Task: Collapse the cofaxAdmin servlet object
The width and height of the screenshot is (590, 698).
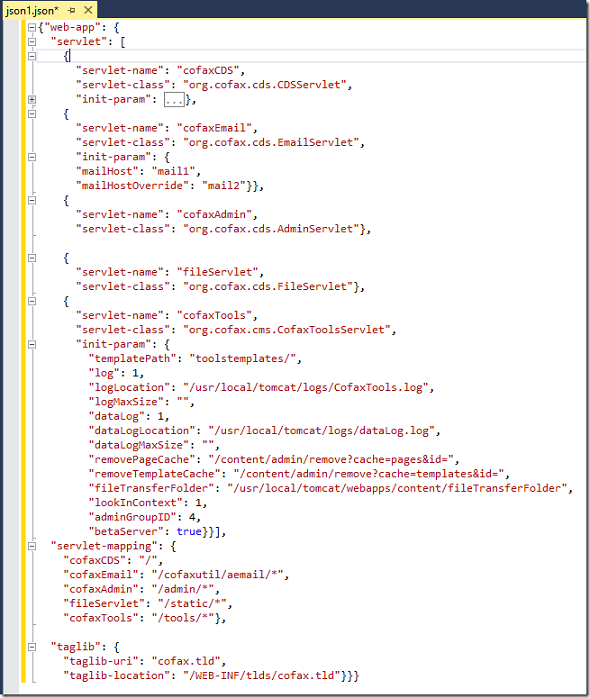Action: (32, 200)
